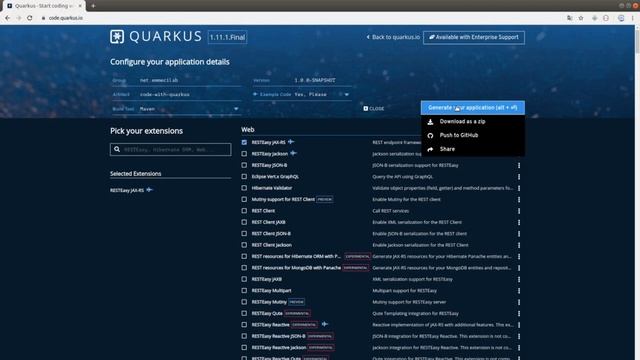This screenshot has width=640, height=360.
Task: Click the Download zip icon
Action: 430,122
